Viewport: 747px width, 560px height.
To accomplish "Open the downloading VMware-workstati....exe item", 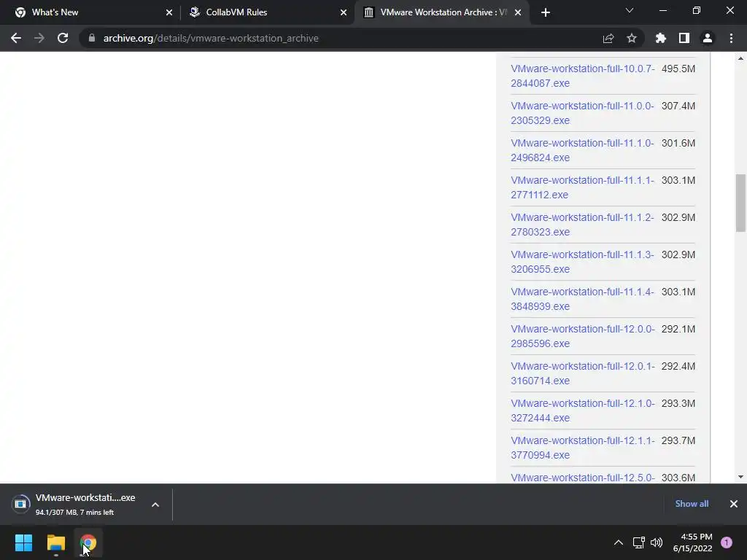I will pos(85,505).
